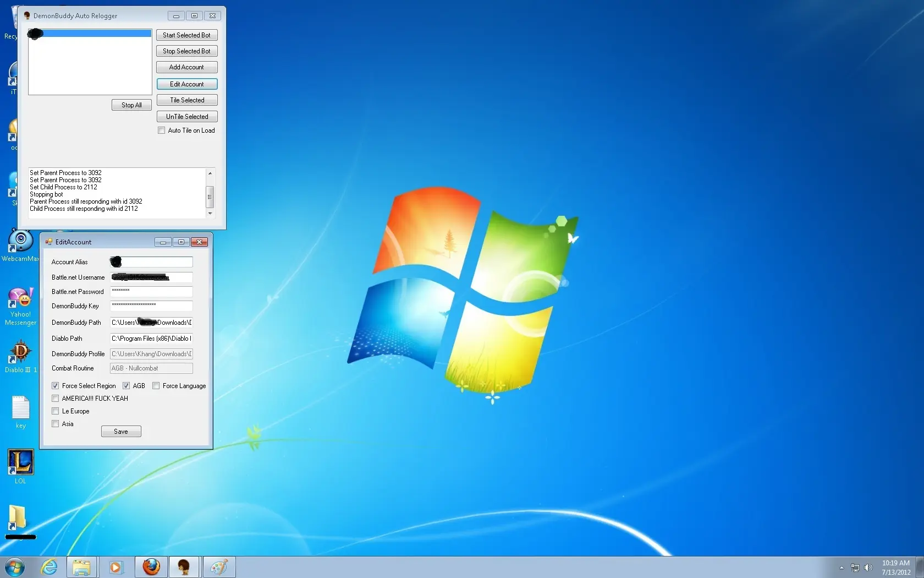Click the network tray icon
Viewport: 924px width, 578px height.
[855, 568]
